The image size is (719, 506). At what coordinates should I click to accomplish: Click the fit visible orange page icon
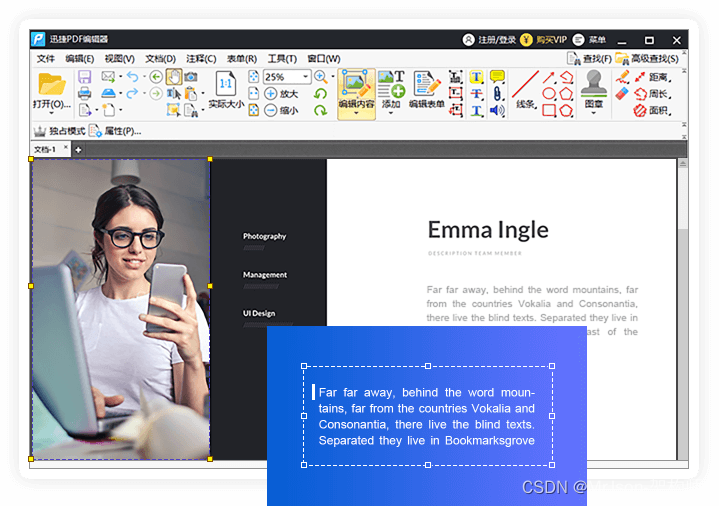tap(254, 110)
